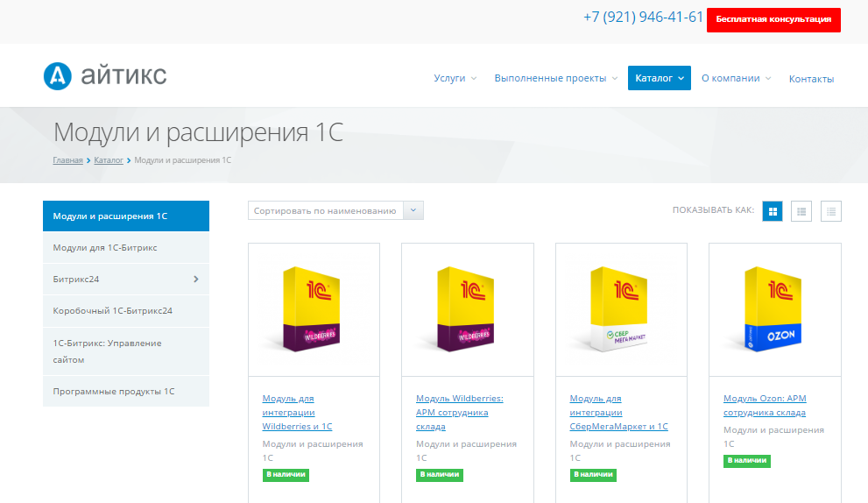Click В наличии badge under Wildberries и 1С
868x503 pixels.
point(286,475)
